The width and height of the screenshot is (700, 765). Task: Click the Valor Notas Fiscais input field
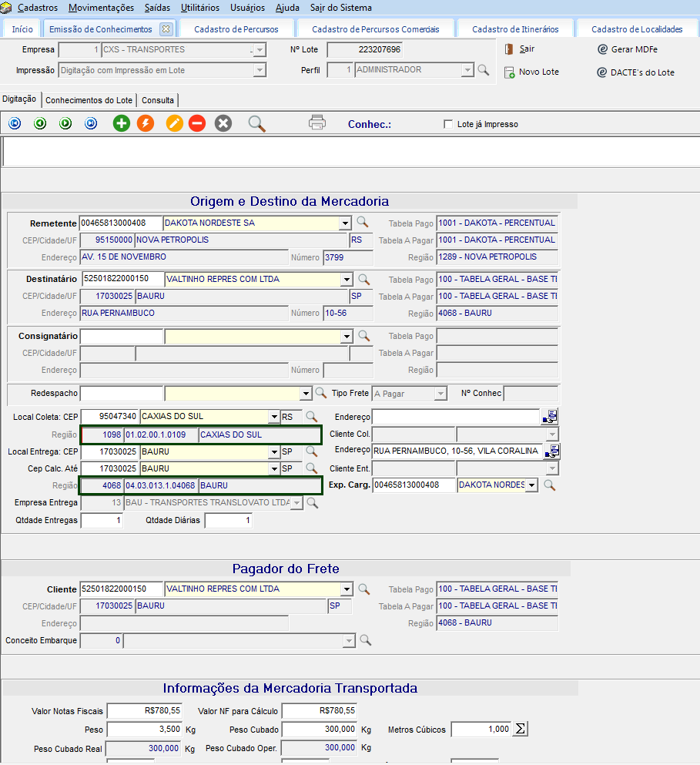pos(144,710)
